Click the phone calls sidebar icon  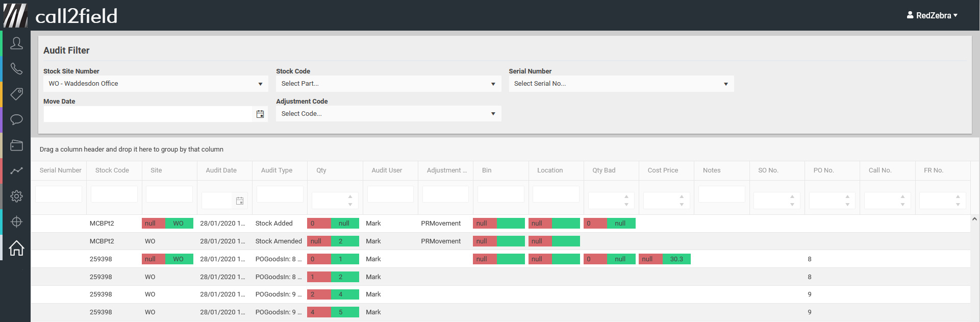[x=16, y=69]
